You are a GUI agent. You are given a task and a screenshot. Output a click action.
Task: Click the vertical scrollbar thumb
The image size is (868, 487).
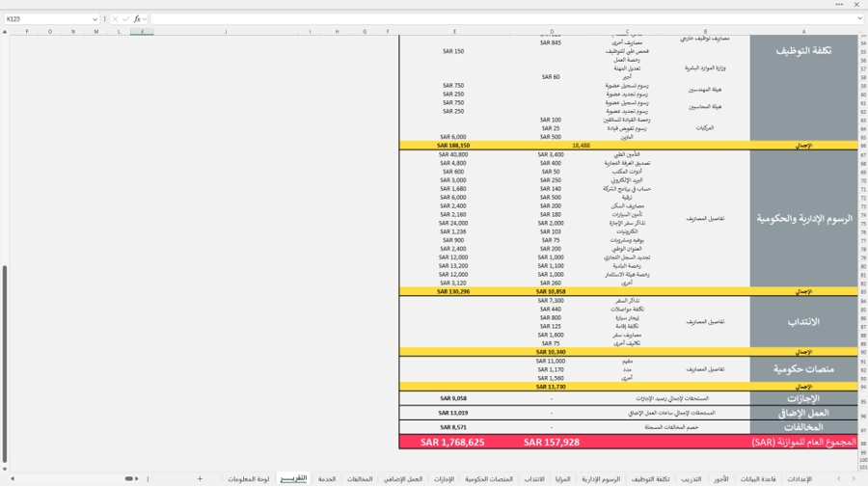(x=5, y=365)
